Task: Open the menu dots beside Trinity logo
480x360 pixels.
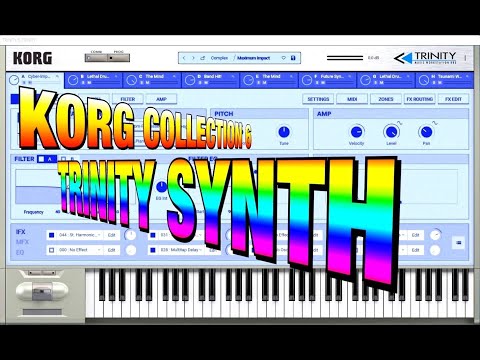Action: click(465, 58)
